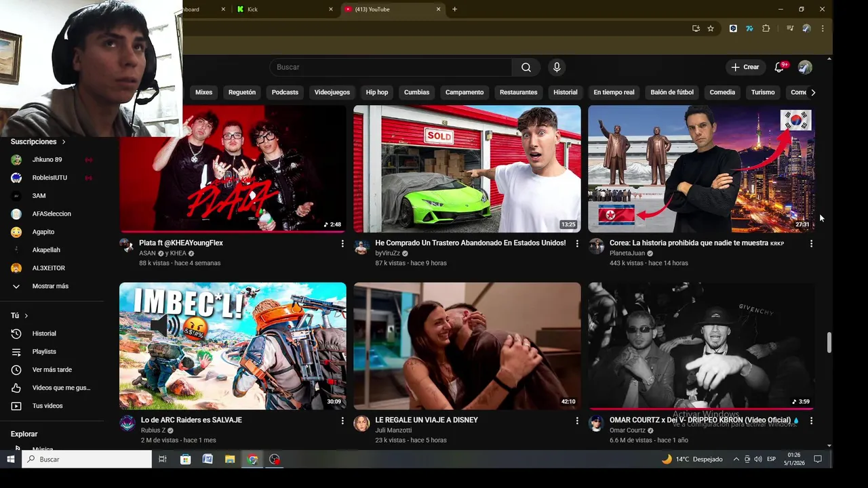Click the PlanetaJuan channel avatar
This screenshot has height=488, width=868.
pos(596,246)
